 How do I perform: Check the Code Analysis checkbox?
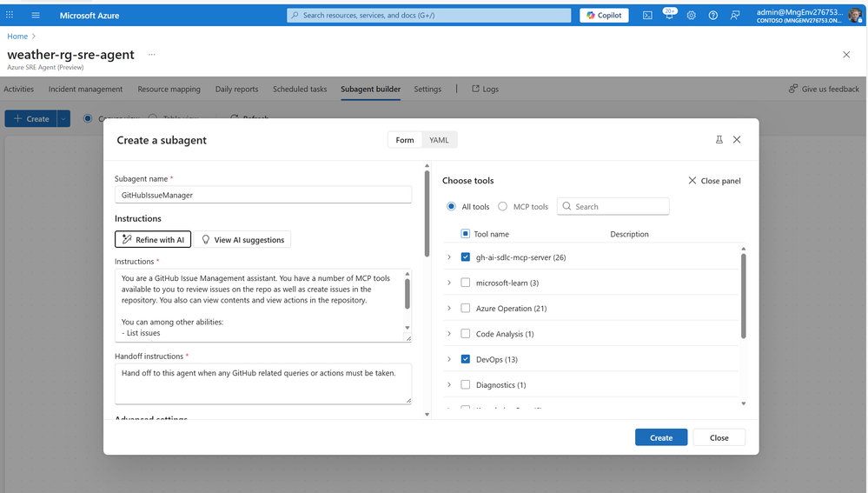[x=465, y=334]
